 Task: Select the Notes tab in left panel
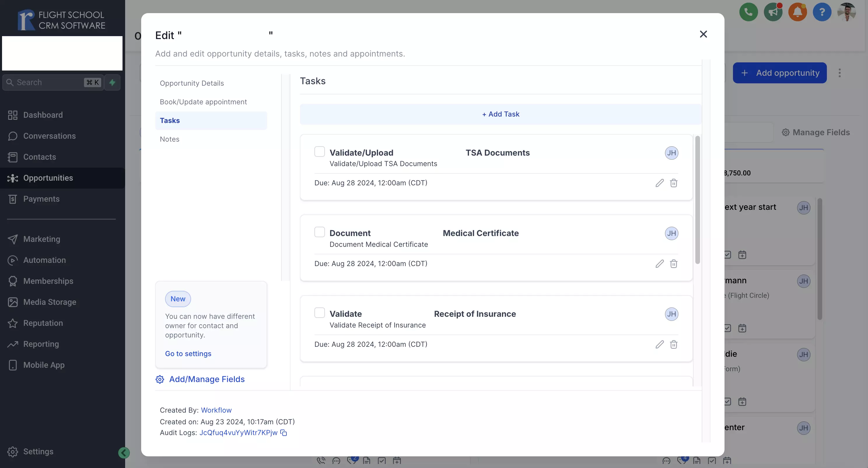[x=169, y=139]
